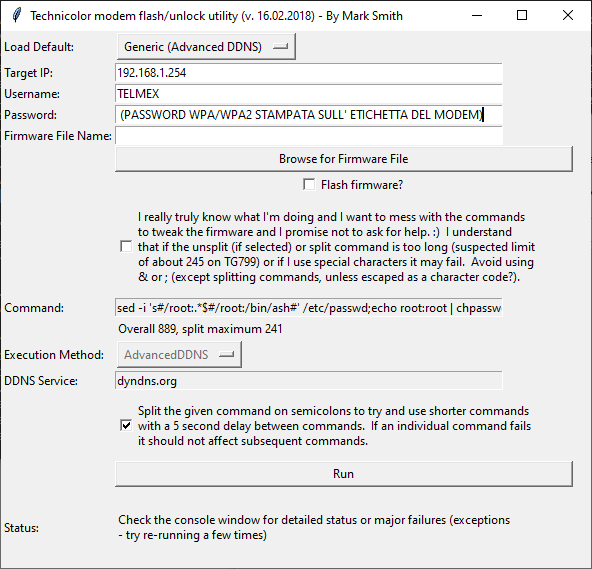The height and width of the screenshot is (569, 592).
Task: Focus the Username field containing TELMEX
Action: tap(308, 94)
